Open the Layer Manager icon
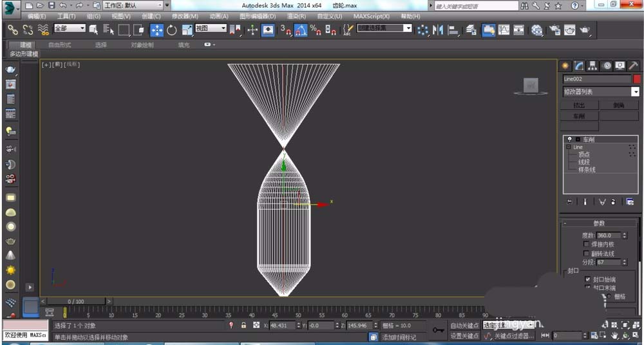Screen dimensions: 644x345 pos(471,30)
